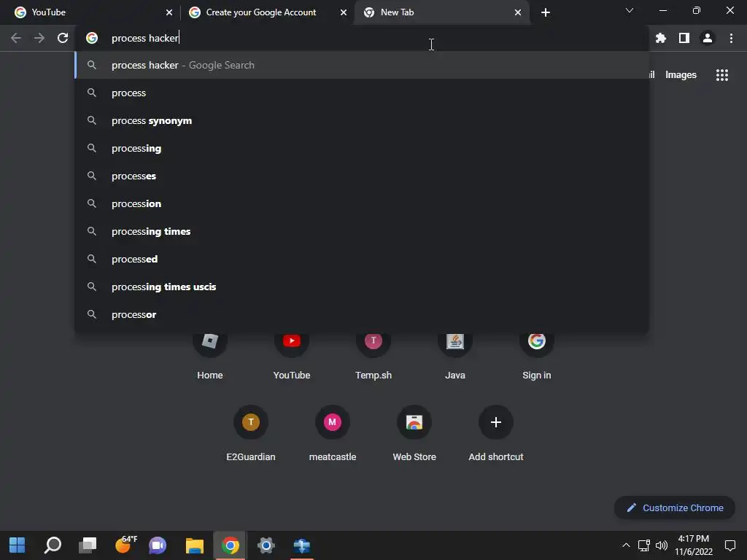Image resolution: width=747 pixels, height=560 pixels.
Task: Open Chrome three-dot menu
Action: point(731,38)
